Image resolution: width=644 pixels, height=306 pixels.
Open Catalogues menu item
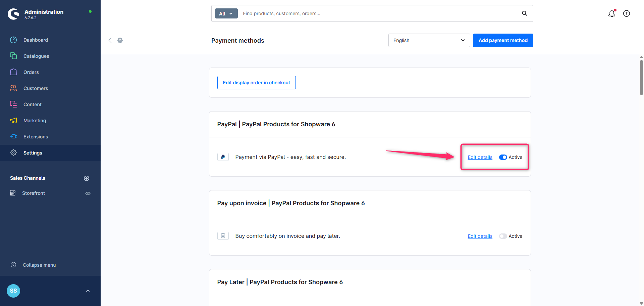click(x=50, y=56)
